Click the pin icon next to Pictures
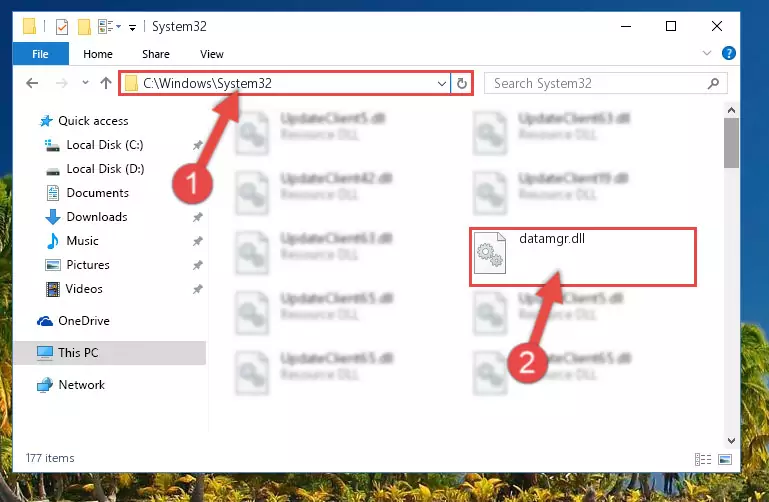 click(197, 265)
